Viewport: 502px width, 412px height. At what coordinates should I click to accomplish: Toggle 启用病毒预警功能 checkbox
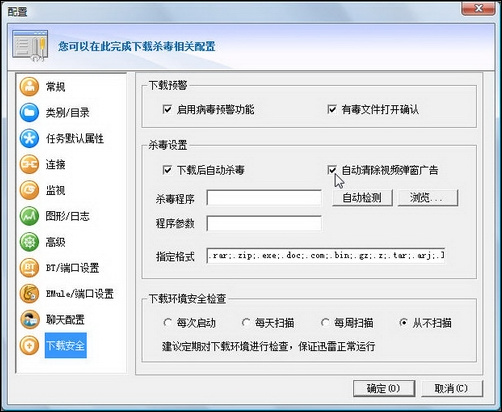pos(167,109)
